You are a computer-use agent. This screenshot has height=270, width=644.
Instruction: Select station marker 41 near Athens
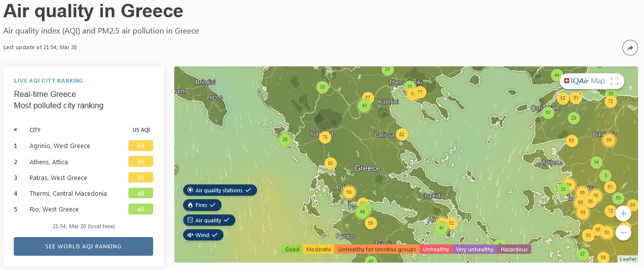pos(442,228)
